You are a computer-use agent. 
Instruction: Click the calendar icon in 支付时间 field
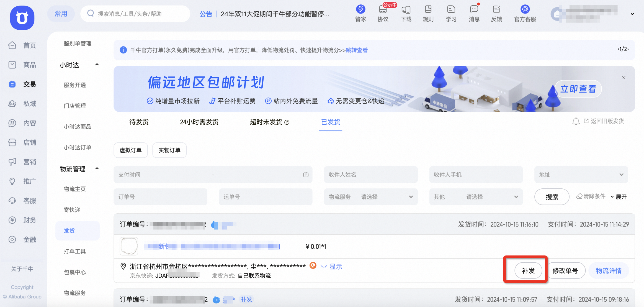(x=306, y=175)
